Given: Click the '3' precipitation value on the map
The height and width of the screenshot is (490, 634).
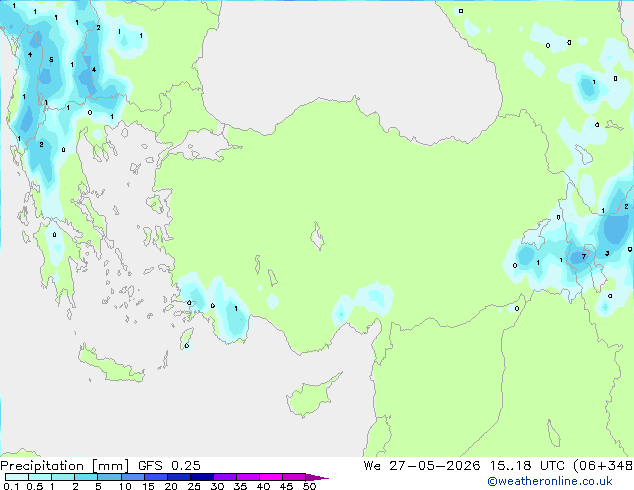Looking at the screenshot, I should click(607, 253).
